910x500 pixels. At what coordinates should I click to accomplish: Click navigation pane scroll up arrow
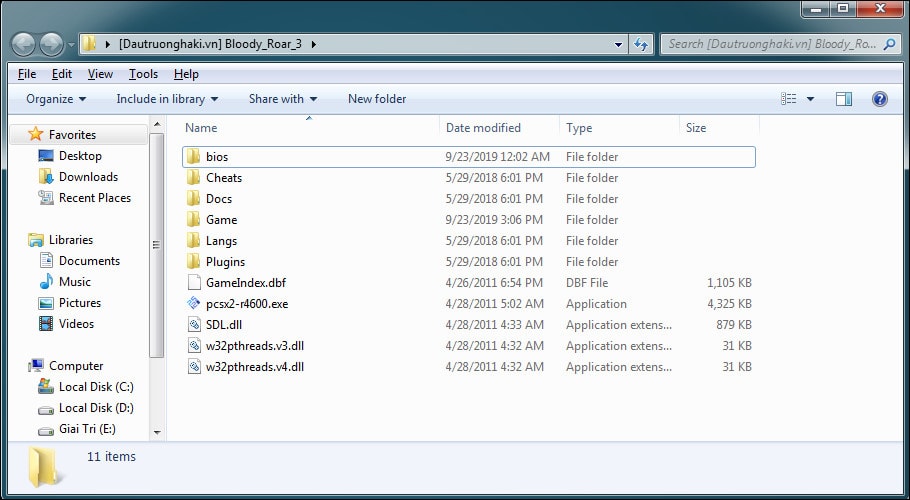click(157, 124)
